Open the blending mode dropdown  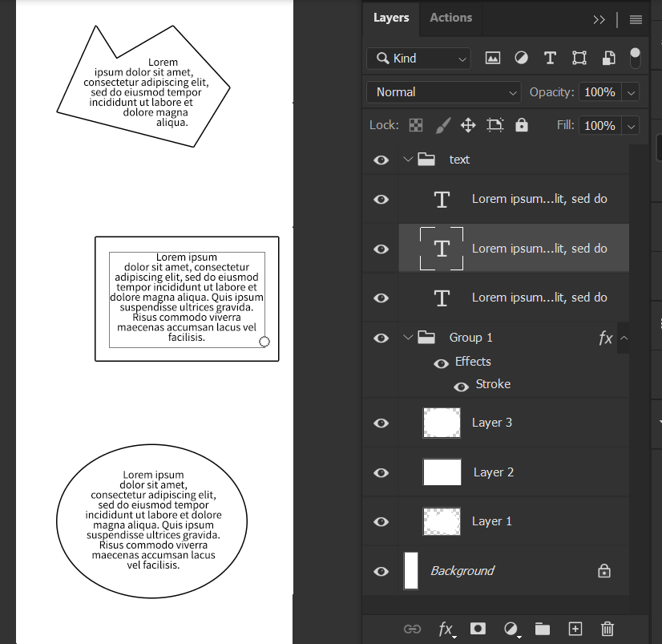pos(443,92)
